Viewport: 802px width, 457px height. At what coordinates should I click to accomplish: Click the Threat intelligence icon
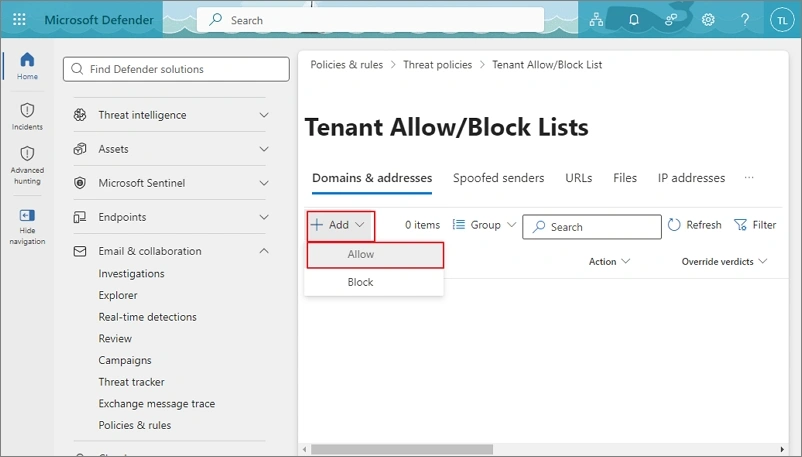80,115
